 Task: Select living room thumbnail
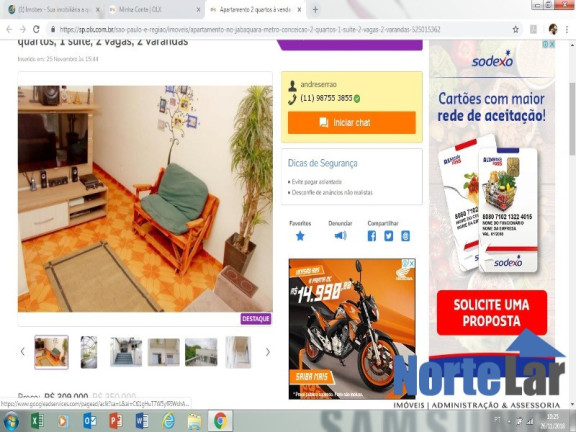coord(51,352)
